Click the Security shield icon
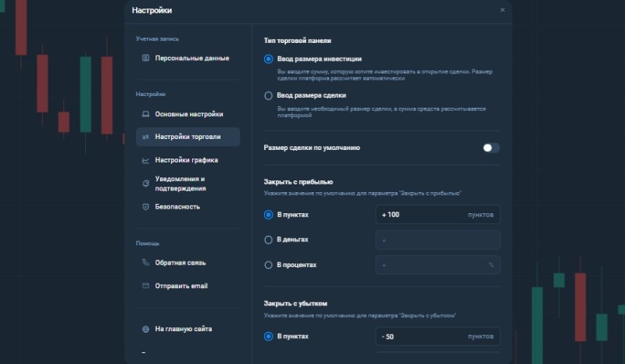 [x=145, y=207]
